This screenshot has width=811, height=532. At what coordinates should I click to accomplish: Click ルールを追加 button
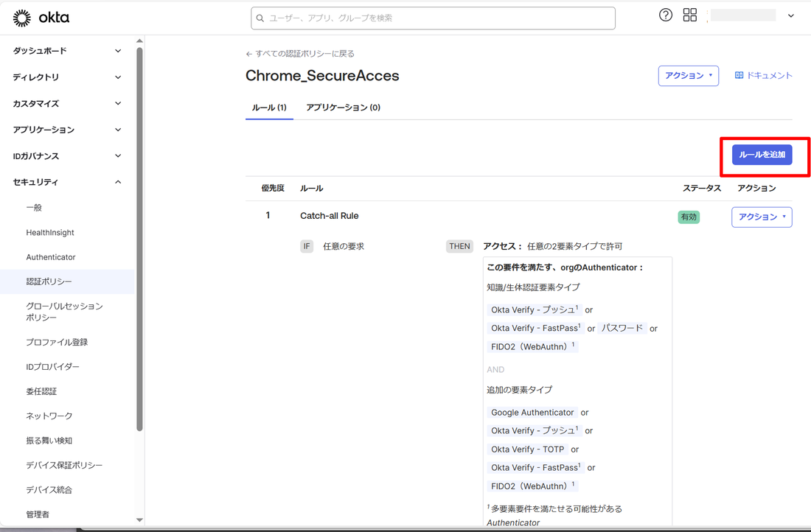(762, 155)
